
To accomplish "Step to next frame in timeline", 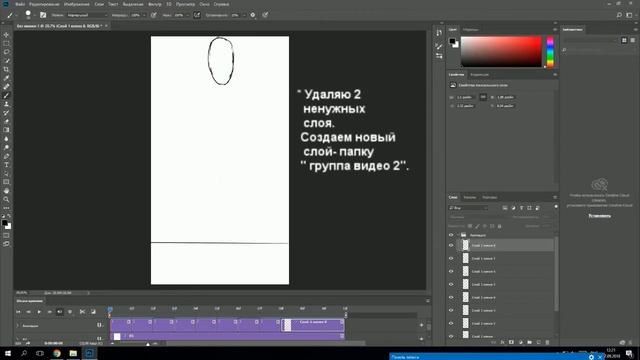I will 49,312.
